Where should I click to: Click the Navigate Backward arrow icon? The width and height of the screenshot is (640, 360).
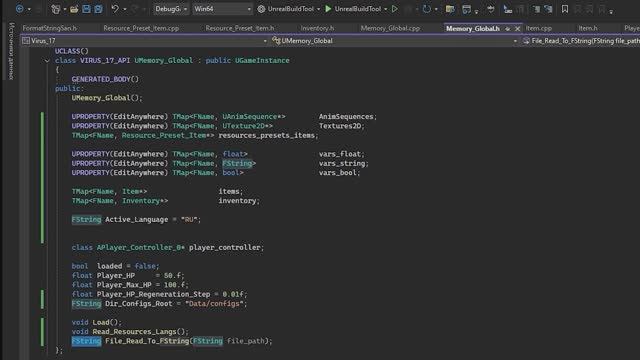[19, 9]
